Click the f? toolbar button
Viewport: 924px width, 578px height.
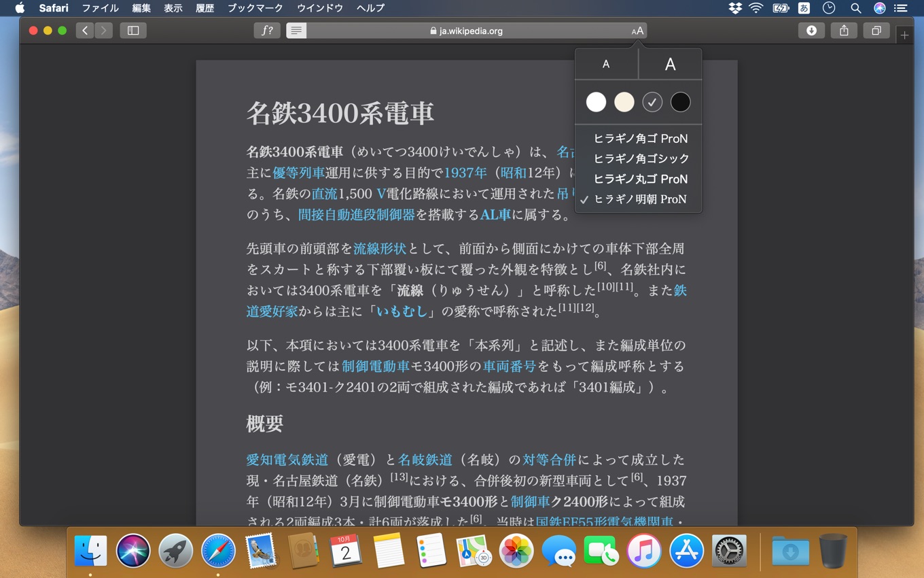pos(268,31)
